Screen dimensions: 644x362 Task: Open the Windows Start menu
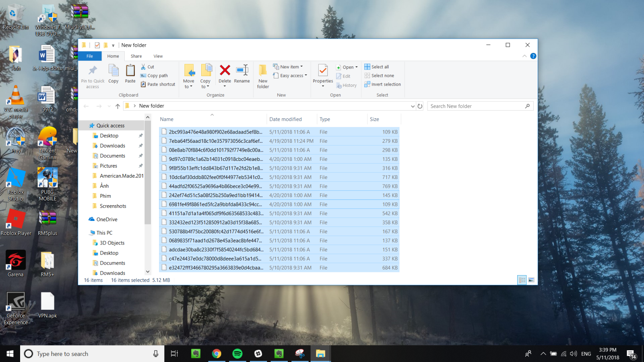point(10,354)
